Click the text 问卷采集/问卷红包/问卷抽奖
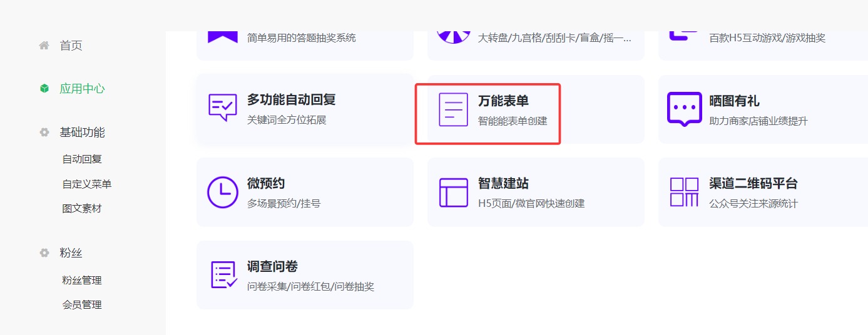The width and height of the screenshot is (868, 335). coord(311,287)
